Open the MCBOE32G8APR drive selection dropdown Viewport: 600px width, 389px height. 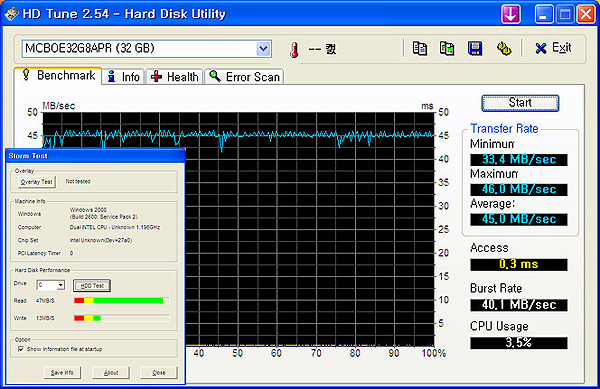pos(147,49)
